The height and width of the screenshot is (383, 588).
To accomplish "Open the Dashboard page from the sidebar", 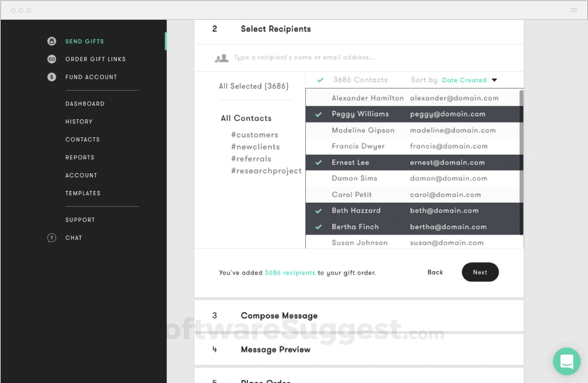I will (x=85, y=103).
